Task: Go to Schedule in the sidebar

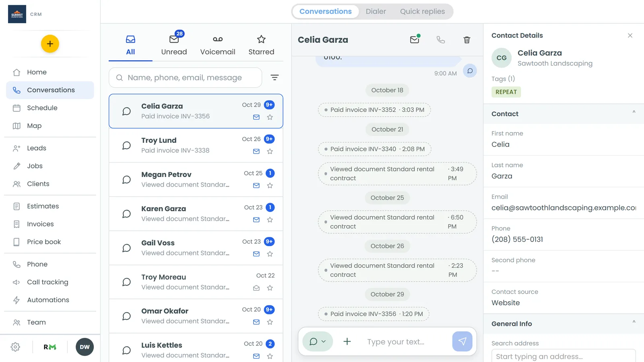Action: click(x=50, y=108)
